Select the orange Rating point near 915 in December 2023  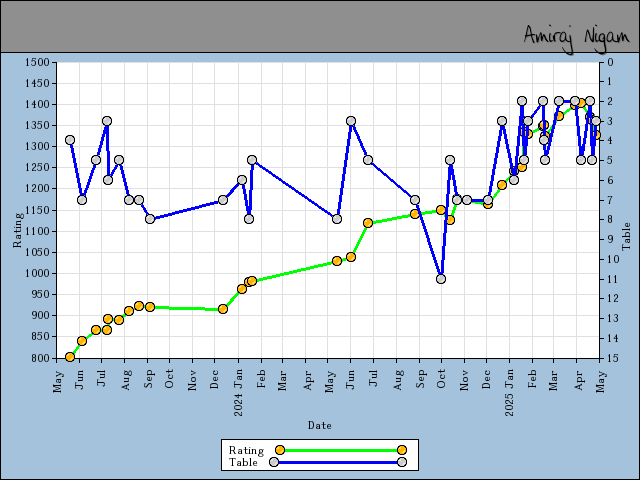pos(223,309)
